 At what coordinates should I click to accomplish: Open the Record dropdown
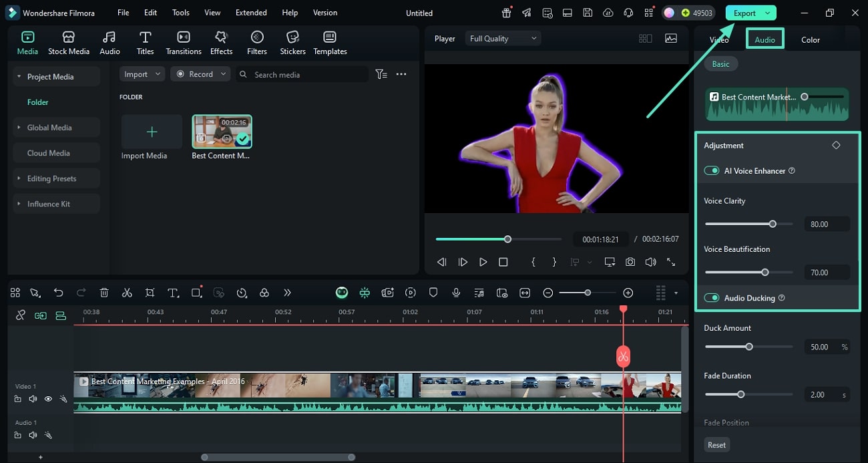[200, 74]
